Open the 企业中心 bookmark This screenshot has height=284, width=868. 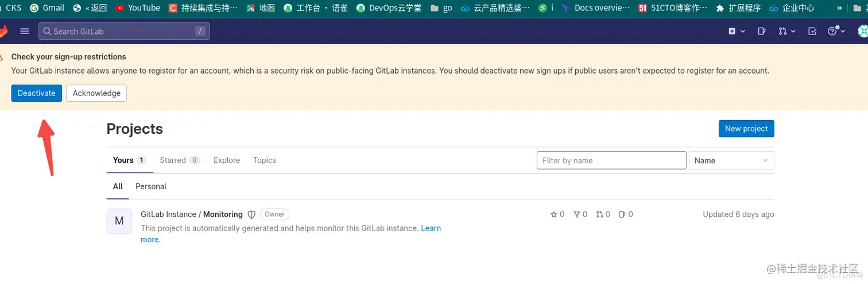792,8
